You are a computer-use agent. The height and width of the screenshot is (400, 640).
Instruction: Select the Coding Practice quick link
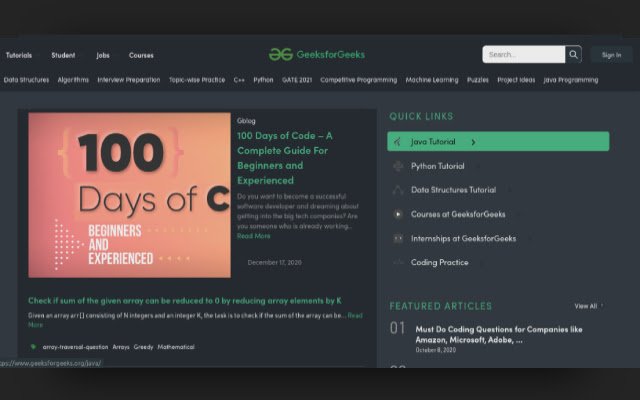440,262
